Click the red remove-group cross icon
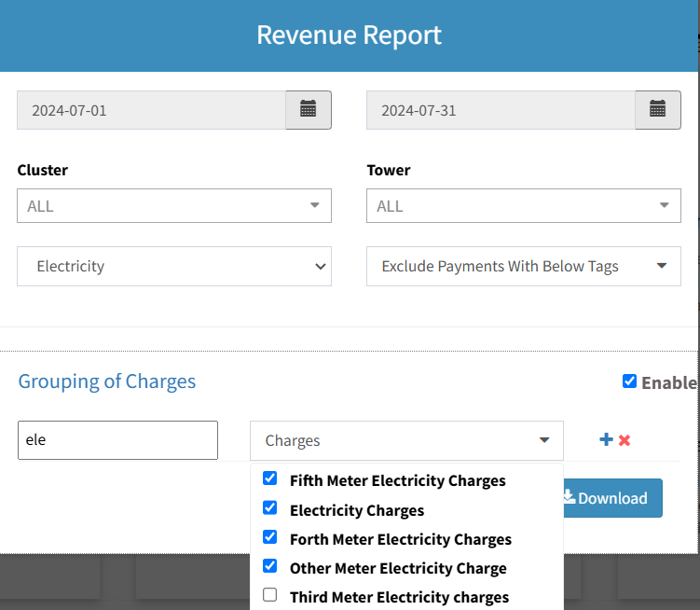This screenshot has width=700, height=610. tap(625, 439)
